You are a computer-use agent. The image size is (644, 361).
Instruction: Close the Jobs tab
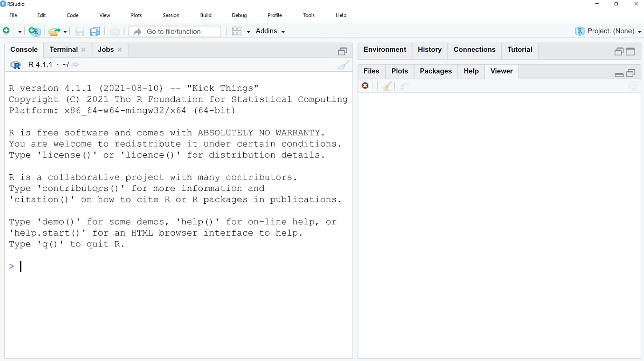[x=120, y=50]
